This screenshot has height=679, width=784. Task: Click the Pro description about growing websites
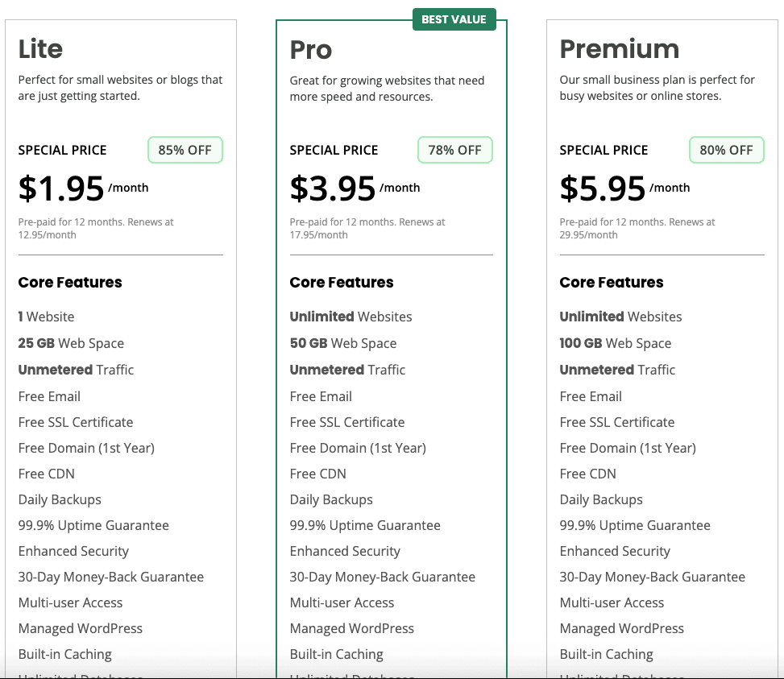(x=387, y=89)
